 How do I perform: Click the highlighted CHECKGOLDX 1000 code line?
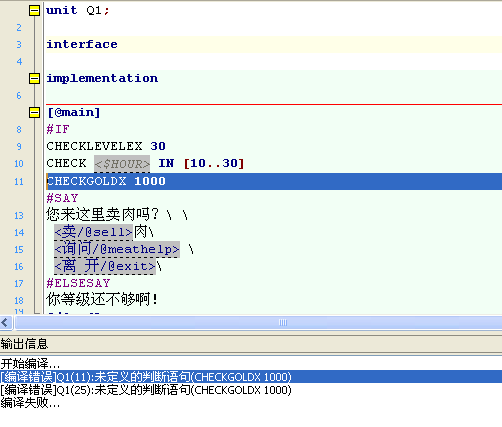click(x=274, y=181)
